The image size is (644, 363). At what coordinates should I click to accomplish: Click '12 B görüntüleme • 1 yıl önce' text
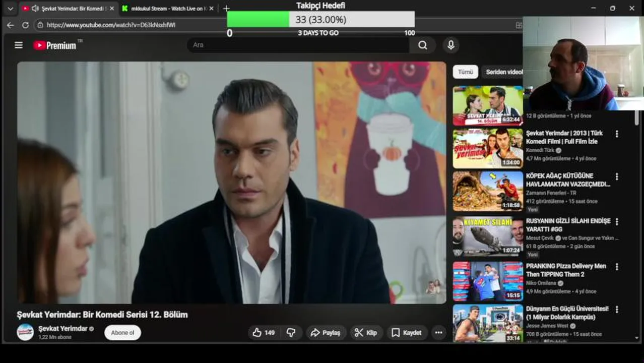559,116
